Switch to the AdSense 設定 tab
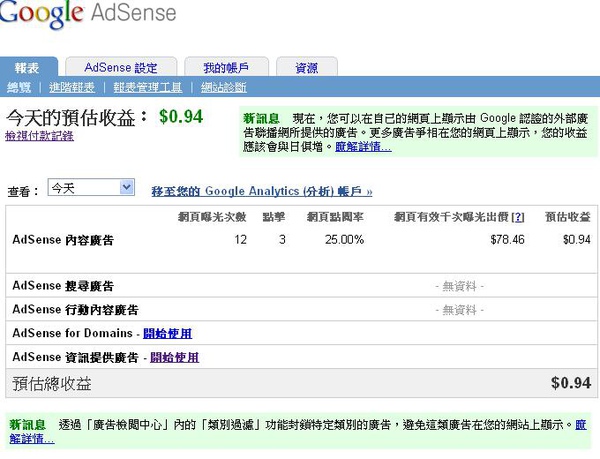600x459 pixels. coord(121,67)
